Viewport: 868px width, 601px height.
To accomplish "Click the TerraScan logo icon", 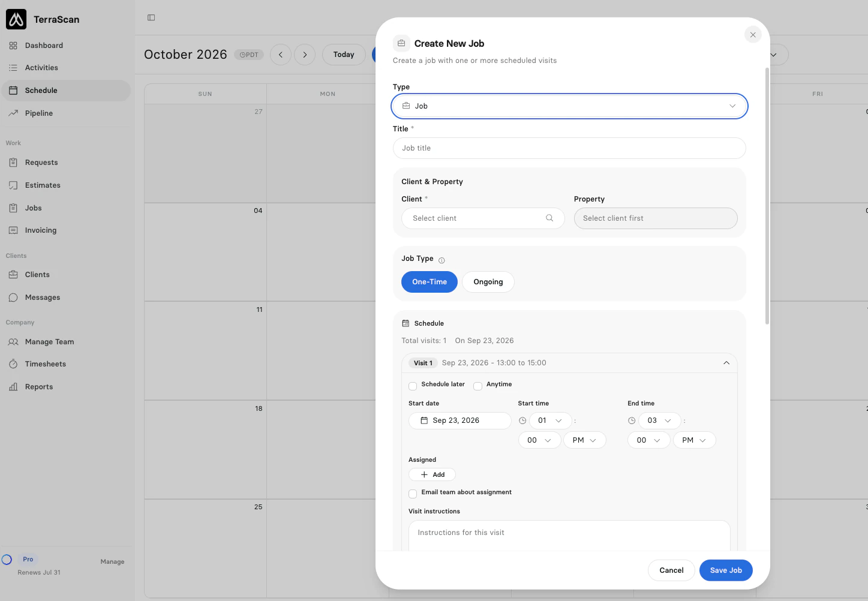I will (x=16, y=19).
